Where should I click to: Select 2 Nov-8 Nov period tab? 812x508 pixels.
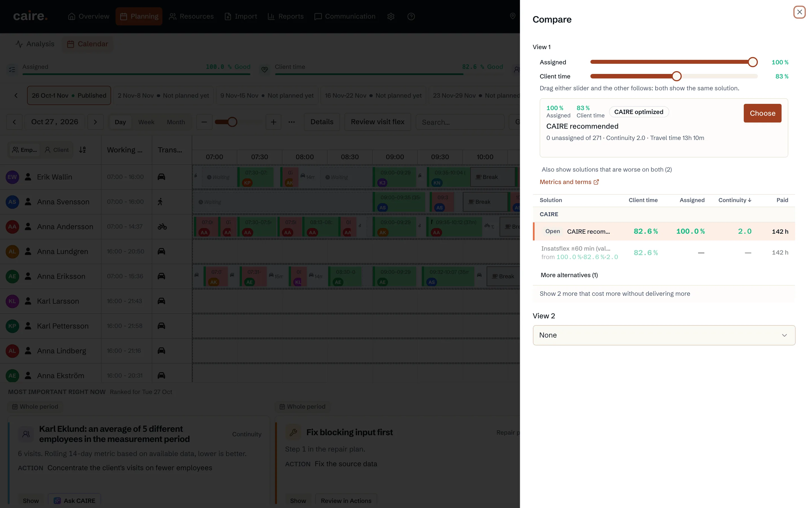pyautogui.click(x=163, y=95)
